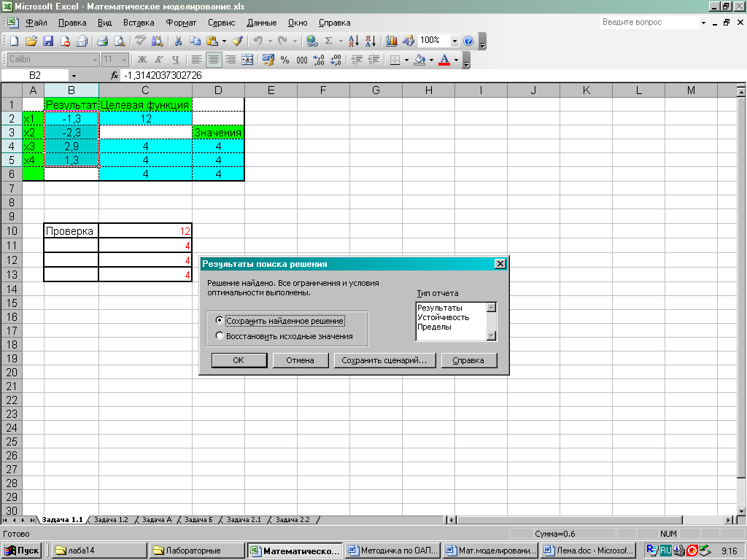The width and height of the screenshot is (747, 560).
Task: Click the Undo arrow icon
Action: coord(258,41)
